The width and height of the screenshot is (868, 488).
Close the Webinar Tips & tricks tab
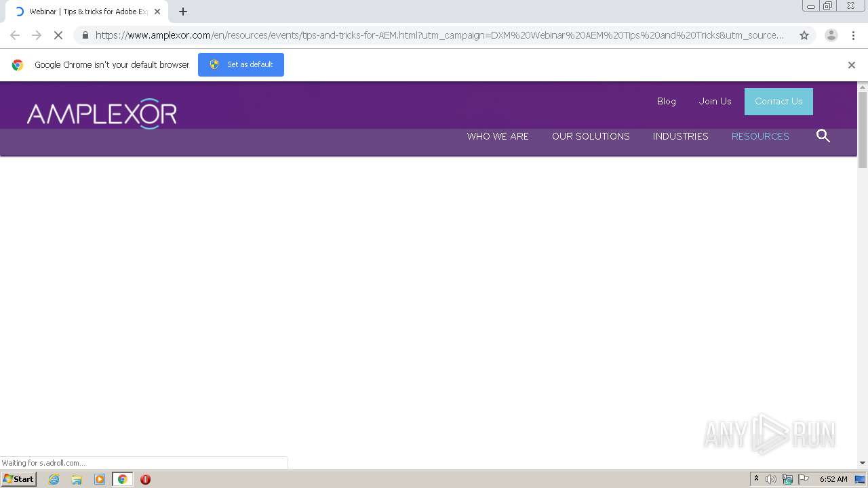pos(157,12)
